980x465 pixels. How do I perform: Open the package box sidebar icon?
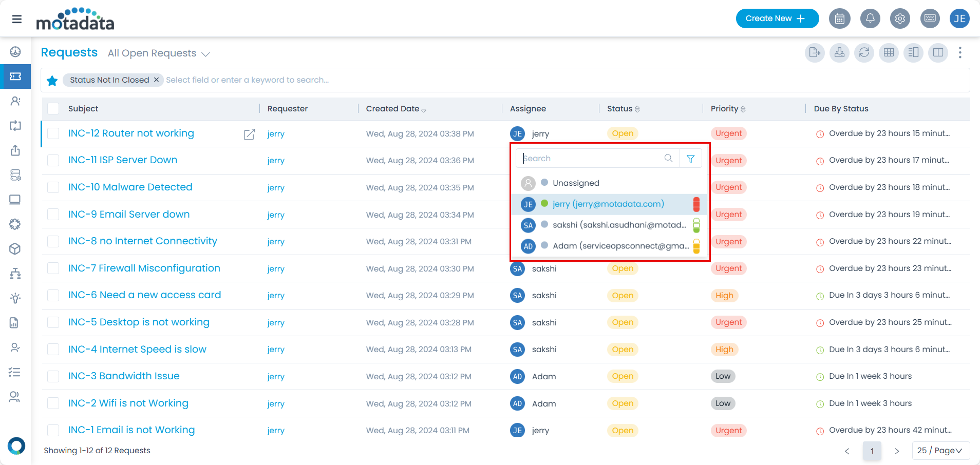15,249
